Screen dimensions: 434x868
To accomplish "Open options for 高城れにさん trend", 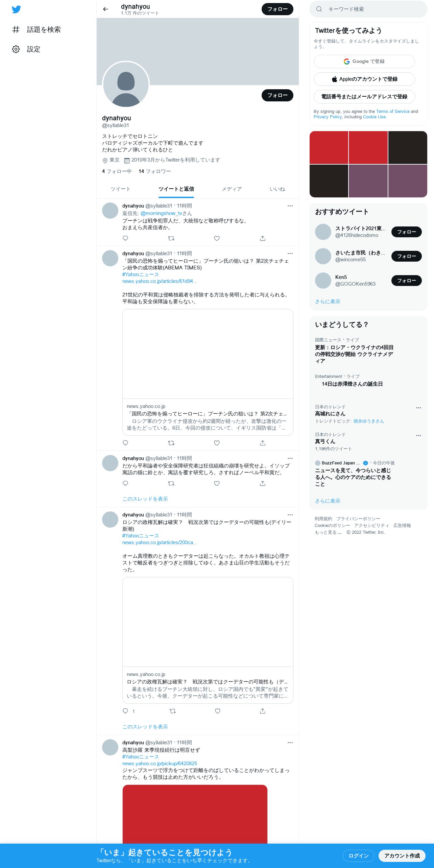I will [x=418, y=408].
